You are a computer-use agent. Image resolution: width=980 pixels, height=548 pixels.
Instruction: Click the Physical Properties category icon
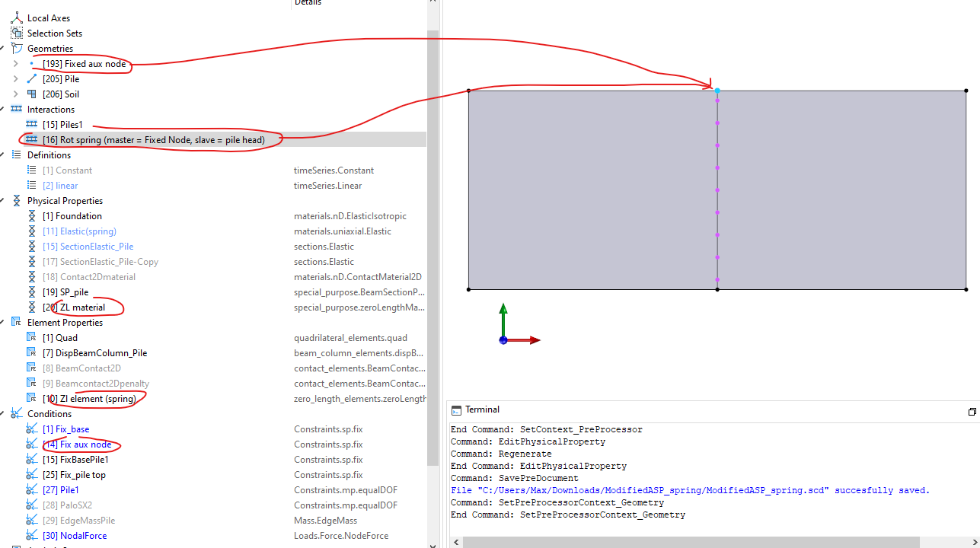coord(17,200)
